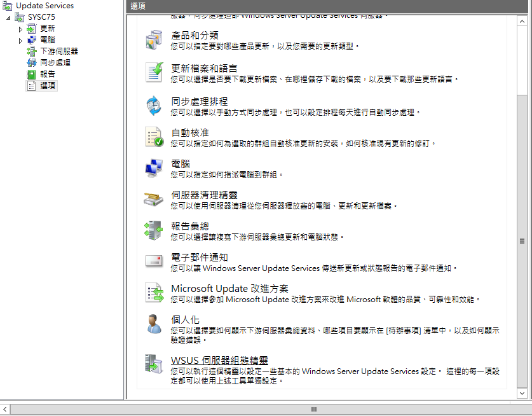This screenshot has width=532, height=416.
Task: Click the 電腦 option icon in options list
Action: [154, 168]
